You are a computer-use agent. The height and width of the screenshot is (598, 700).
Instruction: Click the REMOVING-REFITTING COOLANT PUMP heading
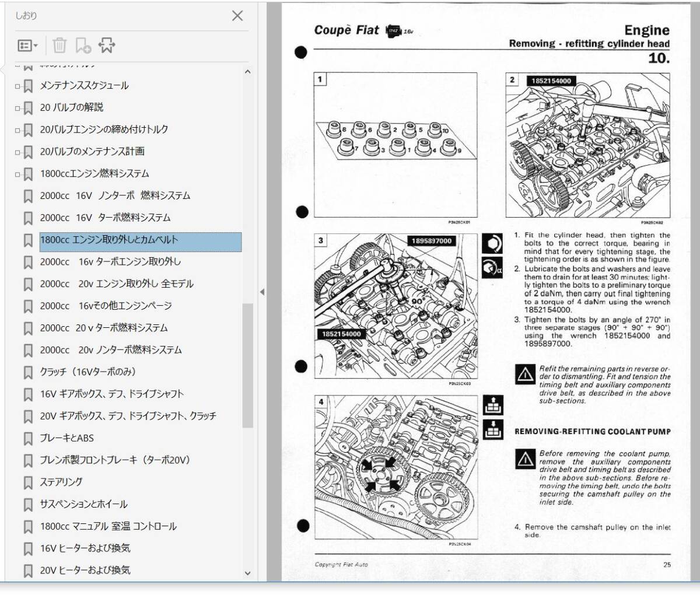593,432
